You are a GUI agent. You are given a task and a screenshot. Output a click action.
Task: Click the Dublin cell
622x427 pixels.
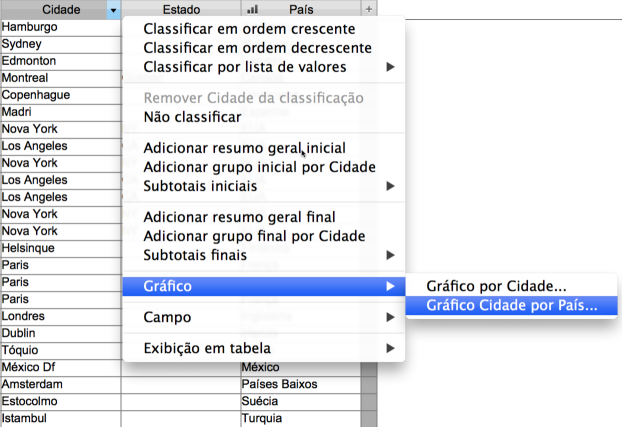pyautogui.click(x=61, y=334)
